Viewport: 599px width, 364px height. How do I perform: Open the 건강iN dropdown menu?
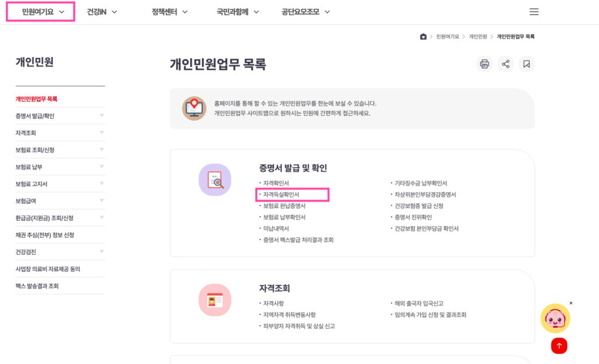tap(102, 12)
